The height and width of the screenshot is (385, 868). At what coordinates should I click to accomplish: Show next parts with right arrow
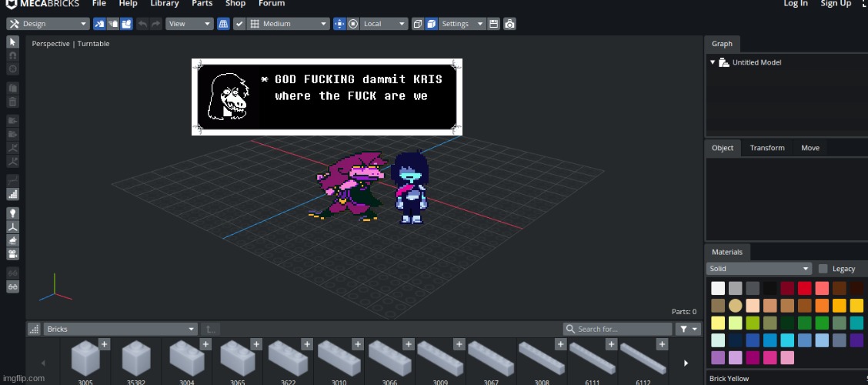tap(686, 363)
